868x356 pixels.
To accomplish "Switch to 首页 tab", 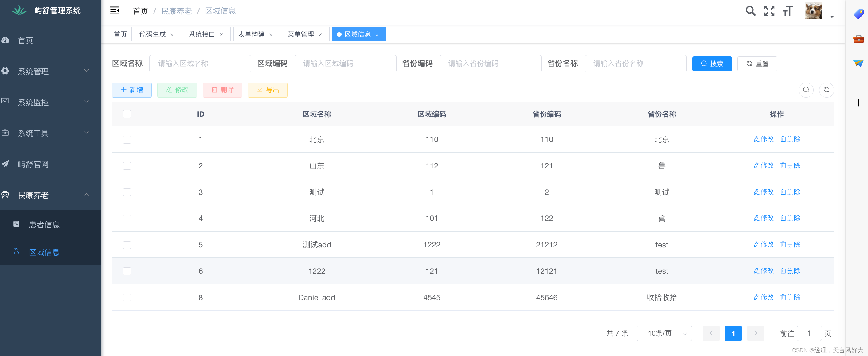I will (x=120, y=34).
